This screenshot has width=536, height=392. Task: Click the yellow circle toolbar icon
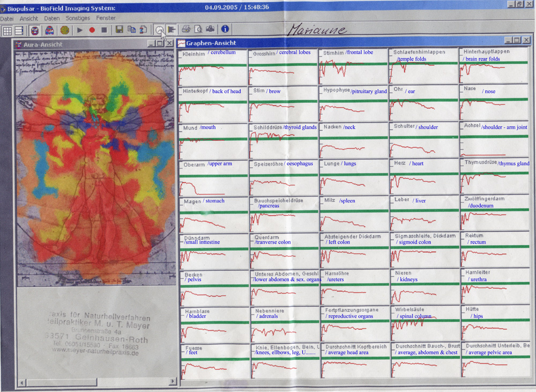pos(65,31)
